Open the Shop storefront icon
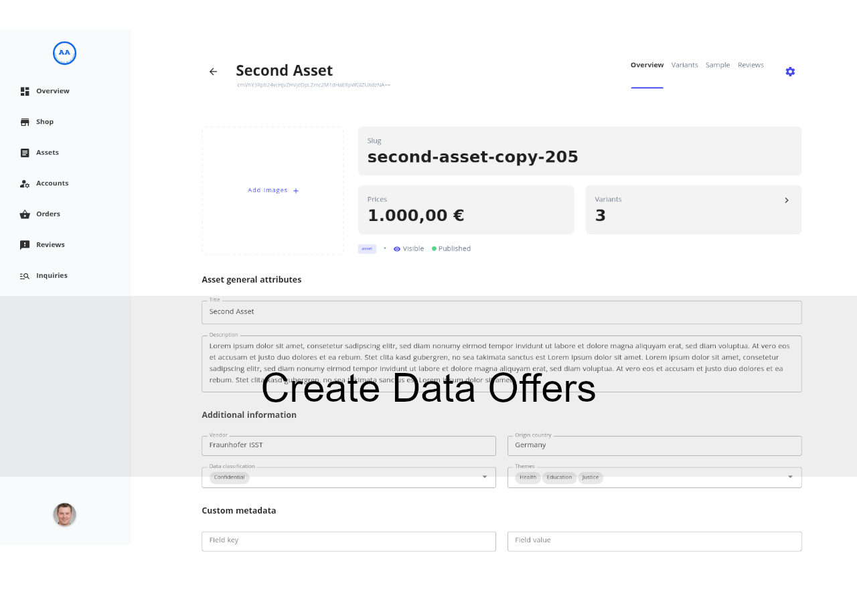This screenshot has width=857, height=616. [25, 122]
